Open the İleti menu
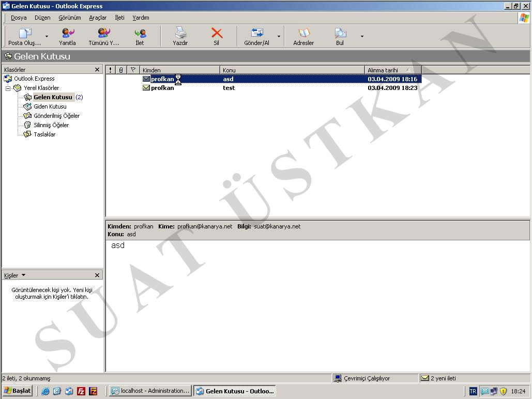 point(119,18)
